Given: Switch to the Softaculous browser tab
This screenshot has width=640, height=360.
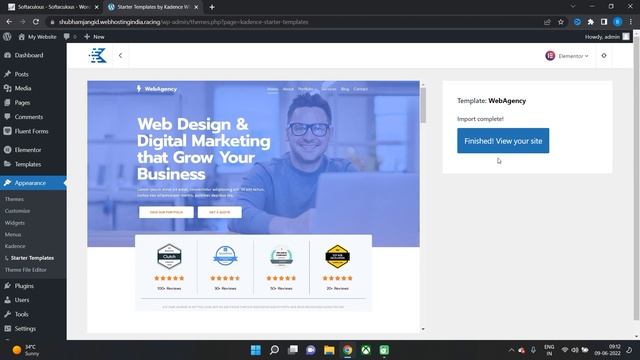Looking at the screenshot, I should (53, 7).
